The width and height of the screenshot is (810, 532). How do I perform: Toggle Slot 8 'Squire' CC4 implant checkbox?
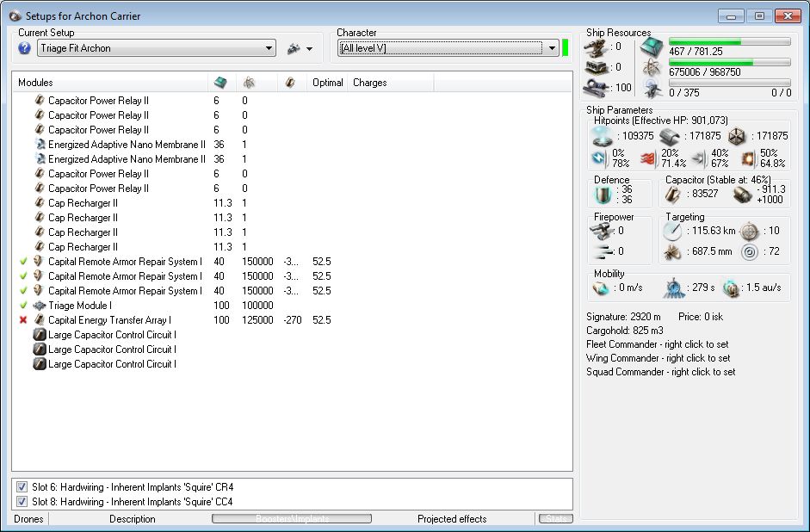[22, 502]
